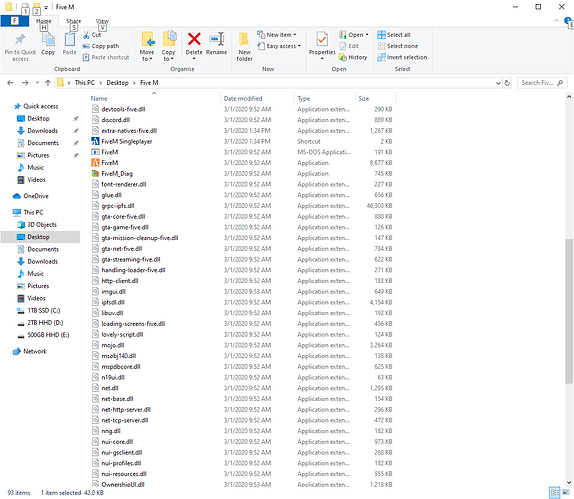Open pinned Pictures under Quick access
Image resolution: width=574 pixels, height=499 pixels.
pos(38,155)
